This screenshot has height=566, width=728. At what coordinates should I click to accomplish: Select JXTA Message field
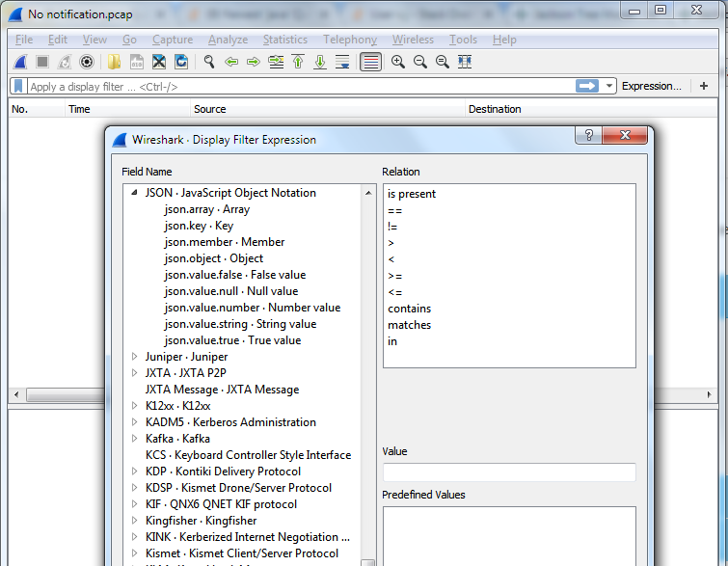(x=222, y=390)
